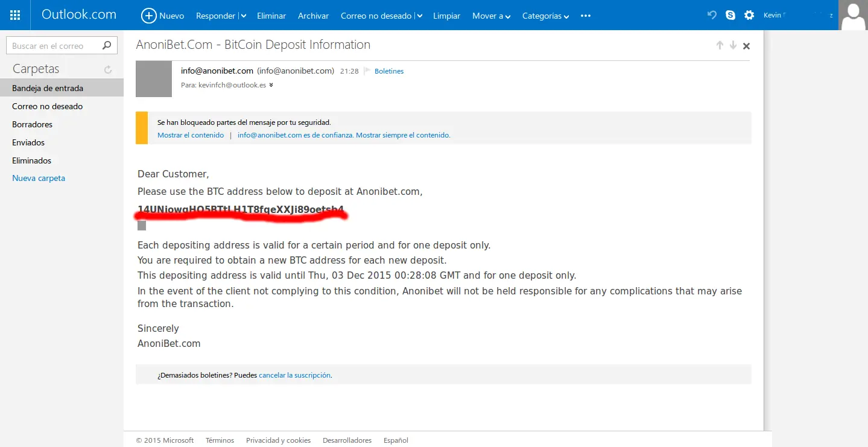Mark as Correo no deseado in toolbar
Viewport: 868px width, 447px height.
[x=376, y=16]
